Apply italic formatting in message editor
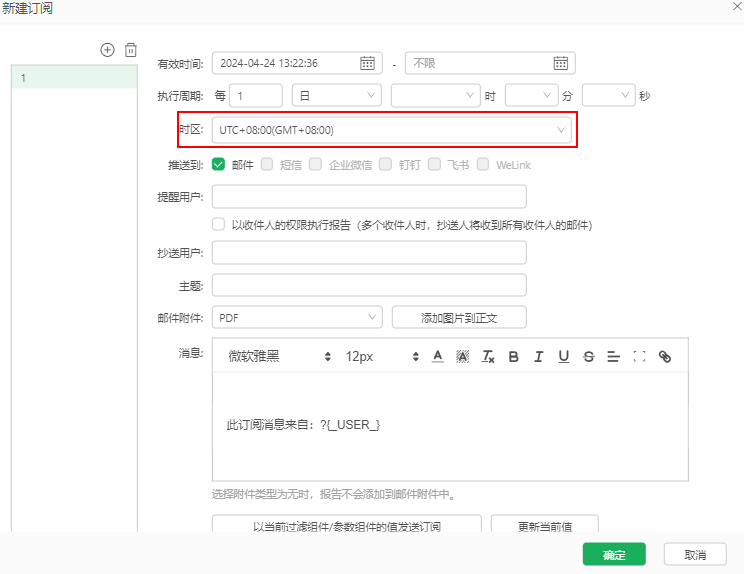 538,357
